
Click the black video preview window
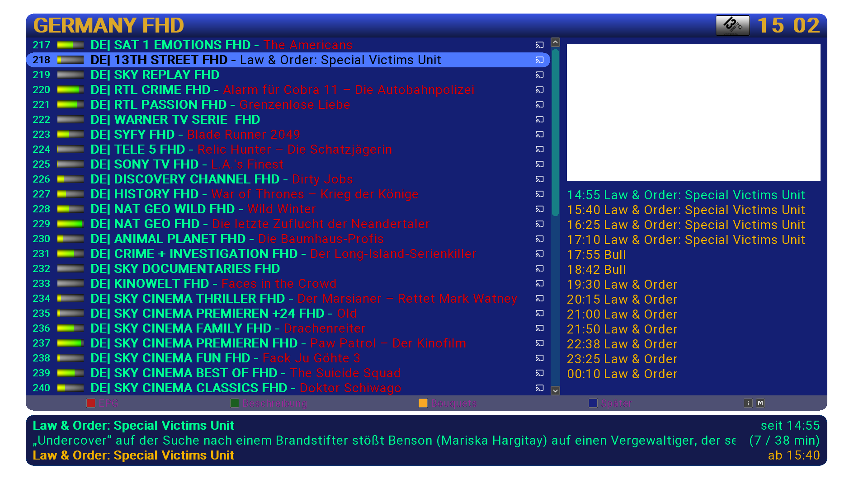coord(693,113)
